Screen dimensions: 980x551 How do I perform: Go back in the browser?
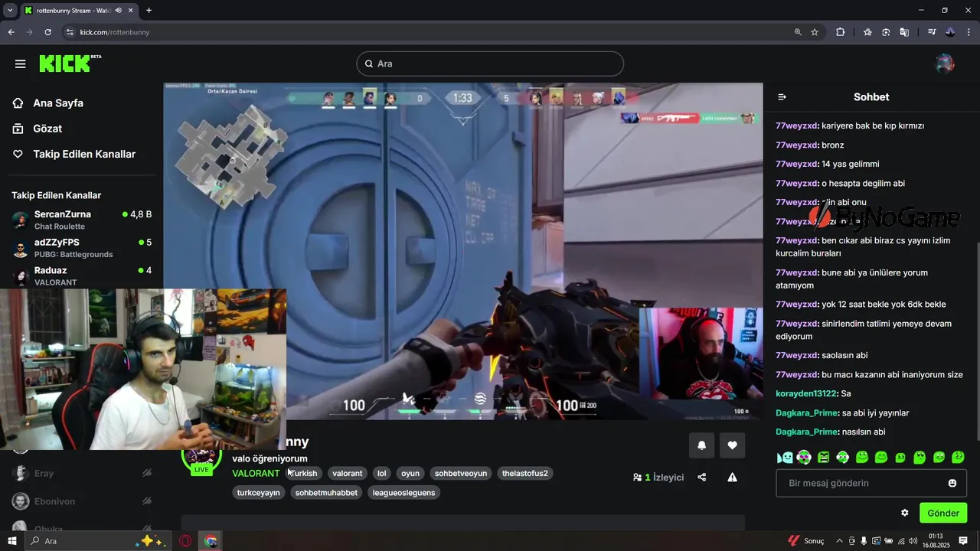click(x=11, y=32)
